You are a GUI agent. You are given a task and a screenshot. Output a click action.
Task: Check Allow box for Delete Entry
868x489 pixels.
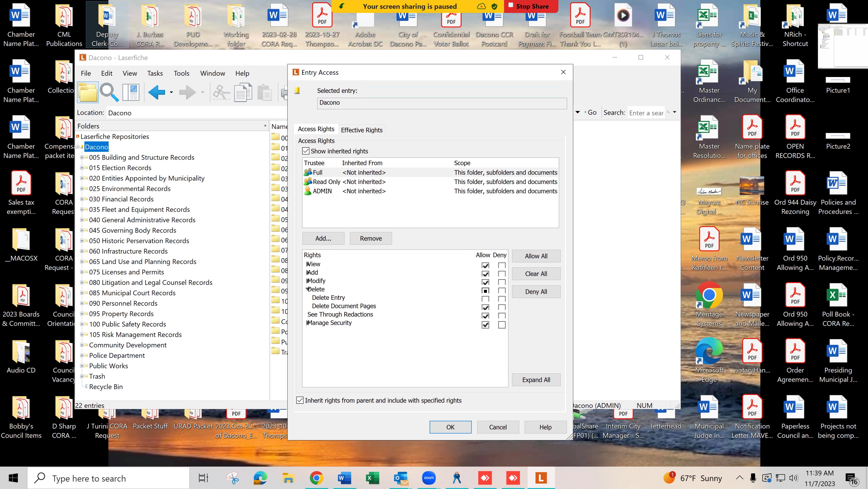tap(485, 299)
